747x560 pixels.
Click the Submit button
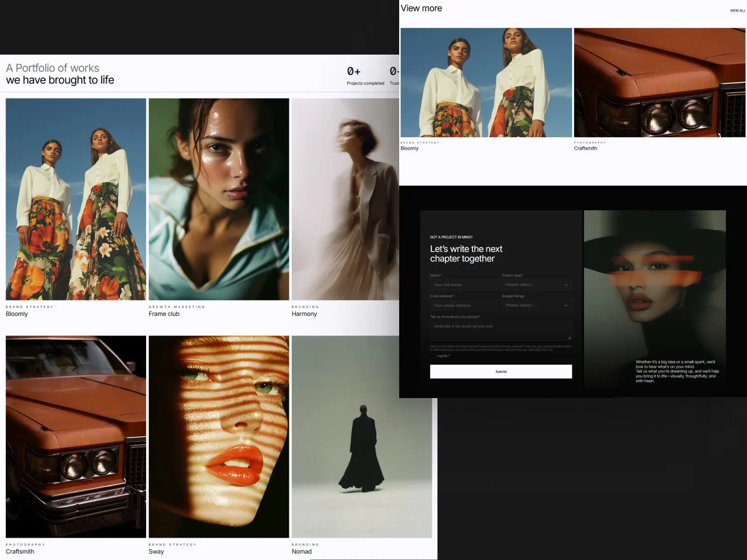pyautogui.click(x=501, y=371)
